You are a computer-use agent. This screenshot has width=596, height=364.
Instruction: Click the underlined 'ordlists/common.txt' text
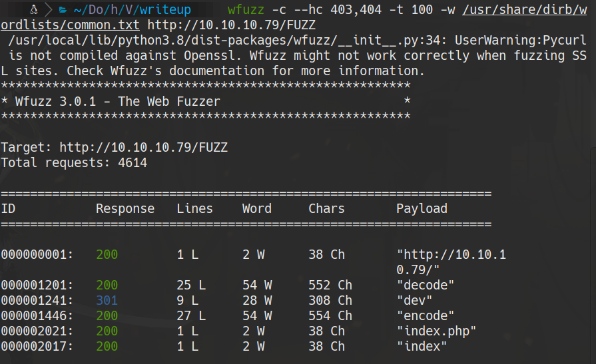(x=70, y=25)
